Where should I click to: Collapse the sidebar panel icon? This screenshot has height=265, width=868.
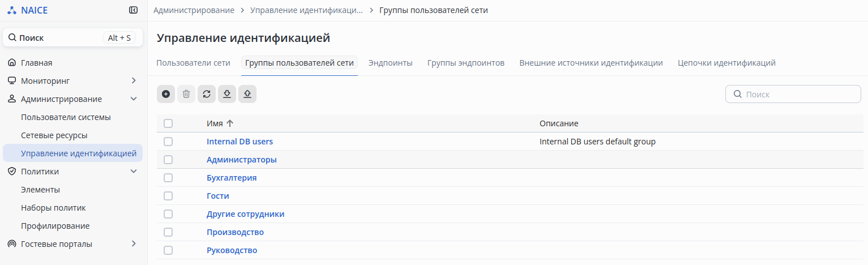click(134, 10)
